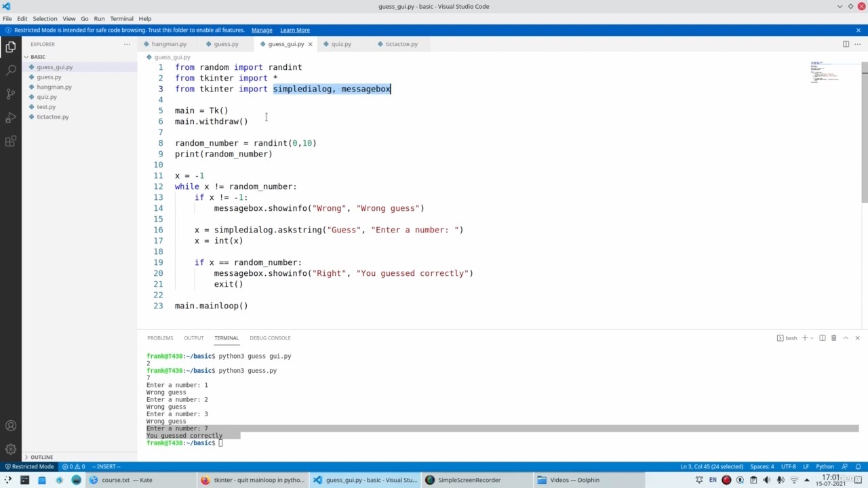Switch to the guess.py tab
This screenshot has width=868, height=488.
click(226, 44)
